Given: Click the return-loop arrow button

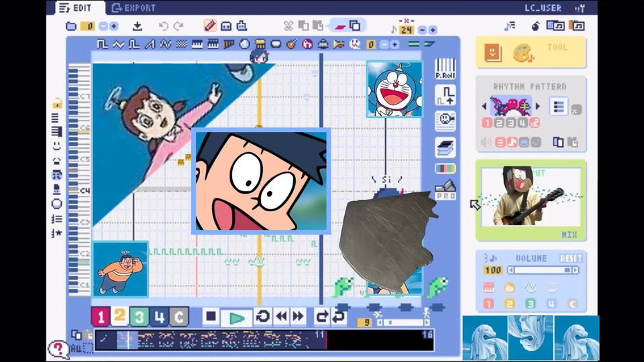Looking at the screenshot, I should point(338,316).
